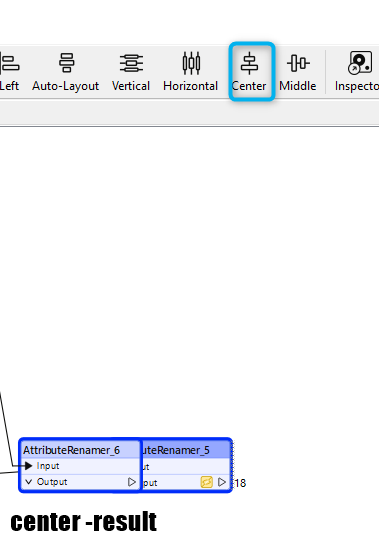Click the Align Left toolbar icon
The image size is (379, 557).
[x=9, y=71]
